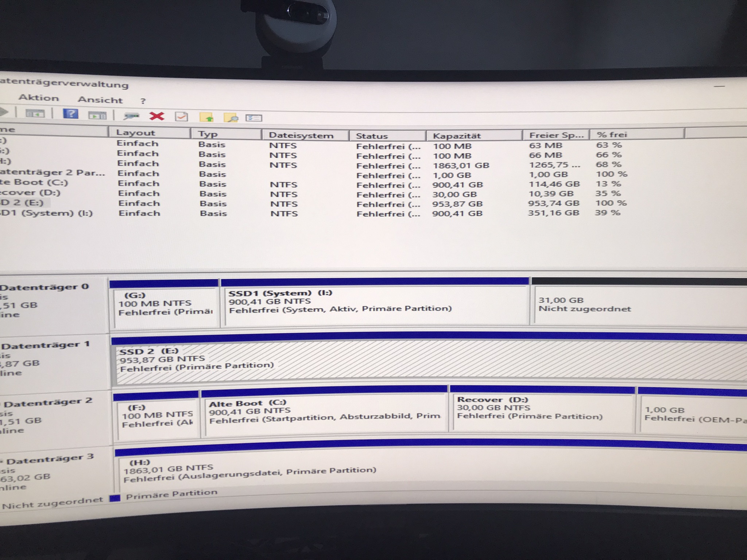
Task: Click the Status column header
Action: [372, 136]
